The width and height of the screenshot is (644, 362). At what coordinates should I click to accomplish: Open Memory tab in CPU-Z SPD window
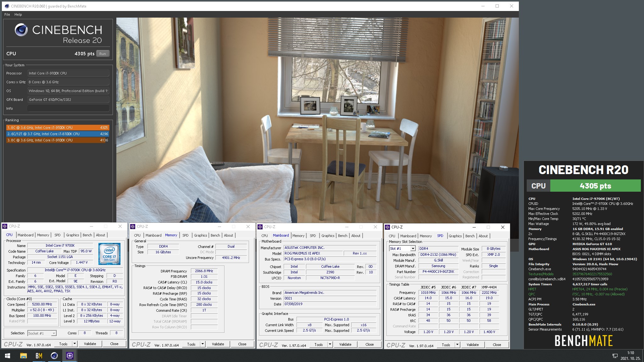pyautogui.click(x=426, y=236)
